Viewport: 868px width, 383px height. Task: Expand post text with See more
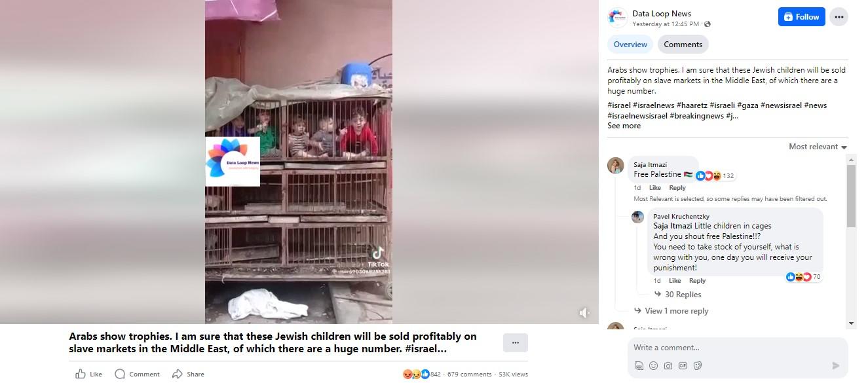pos(624,126)
